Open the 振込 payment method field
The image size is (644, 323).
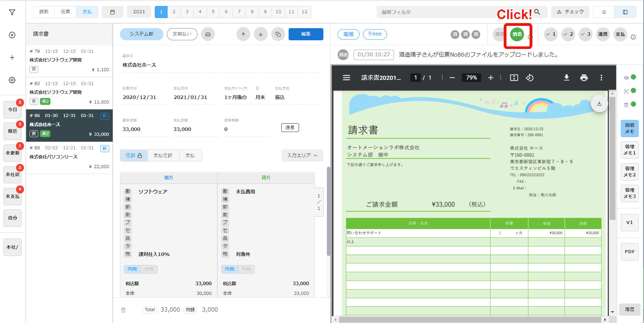(x=297, y=97)
